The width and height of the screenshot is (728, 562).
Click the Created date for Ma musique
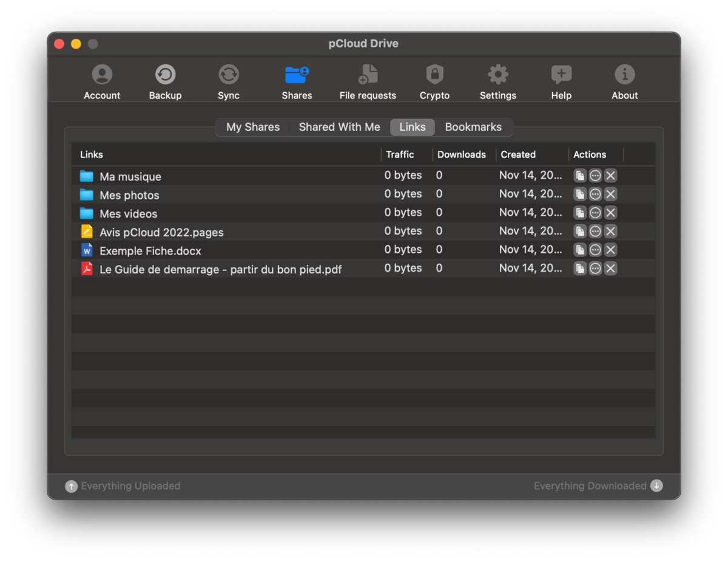(531, 175)
